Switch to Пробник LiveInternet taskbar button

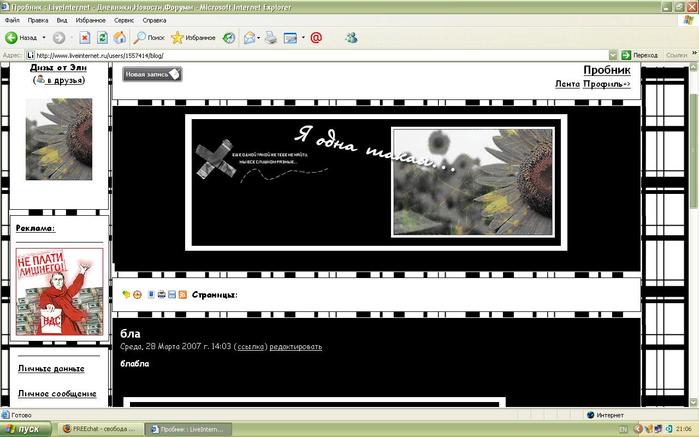click(189, 429)
